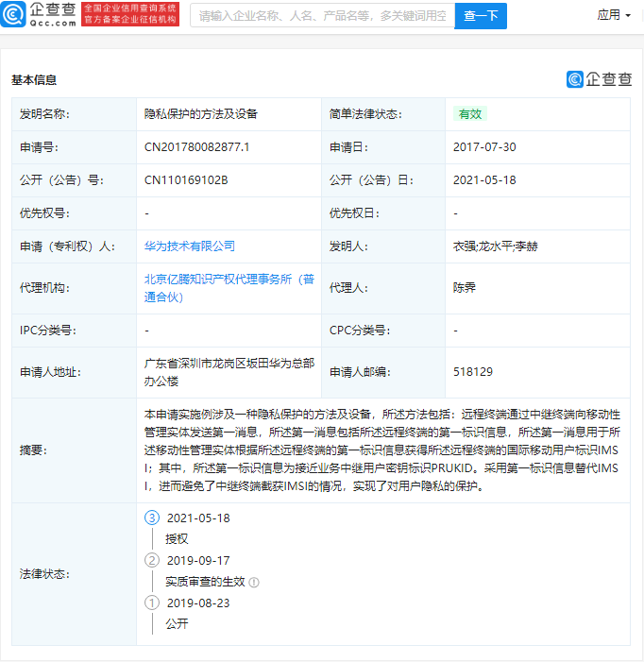Select applicant address 广东省深圳市龙岗区坂田华为总部办公楼
Image resolution: width=644 pixels, height=662 pixels.
[229, 372]
